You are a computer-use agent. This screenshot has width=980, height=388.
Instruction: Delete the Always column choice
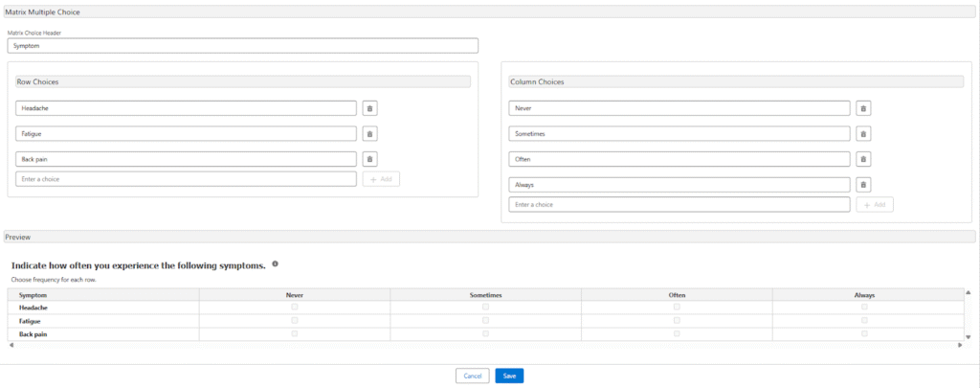[863, 185]
